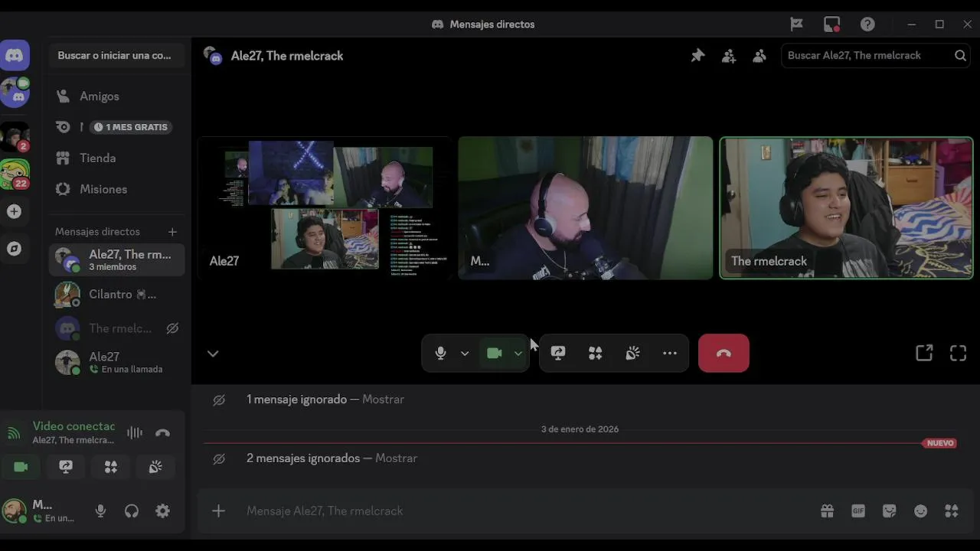Screen dimensions: 980x551
Task: Open soundboard in voice status panel
Action: tap(155, 467)
